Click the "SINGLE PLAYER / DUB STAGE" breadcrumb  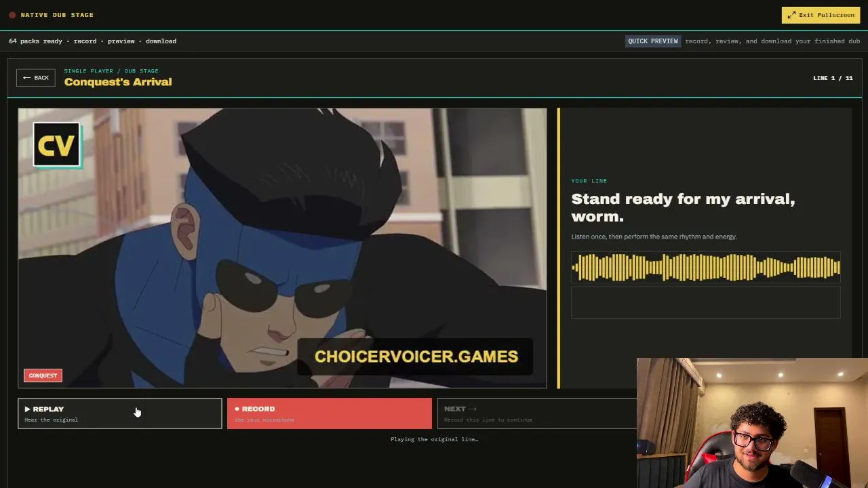pyautogui.click(x=111, y=71)
